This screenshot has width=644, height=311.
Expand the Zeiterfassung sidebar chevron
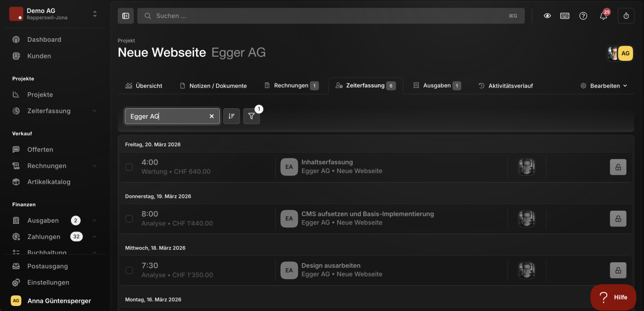(x=95, y=111)
